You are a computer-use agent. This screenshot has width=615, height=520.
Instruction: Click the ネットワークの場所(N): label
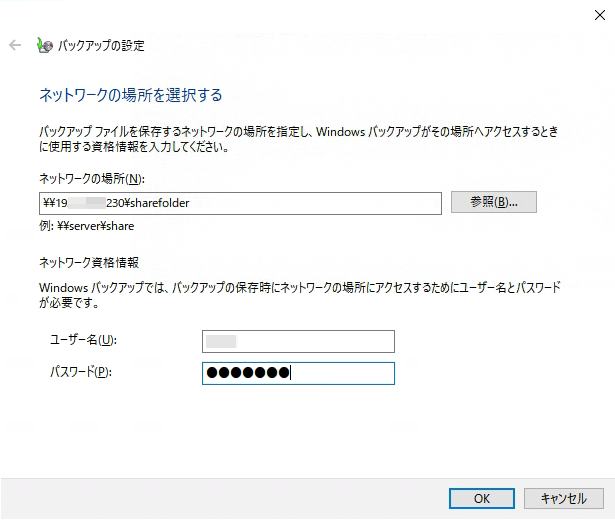click(92, 179)
